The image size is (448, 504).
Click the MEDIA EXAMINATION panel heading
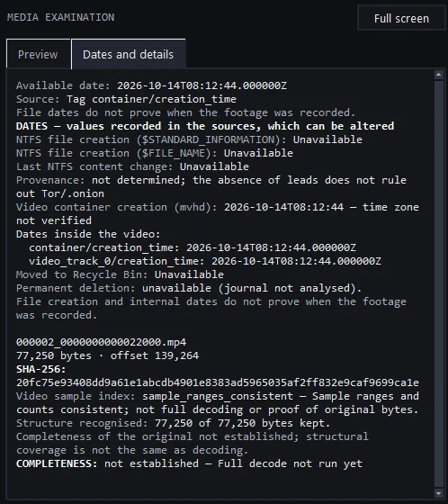click(61, 17)
